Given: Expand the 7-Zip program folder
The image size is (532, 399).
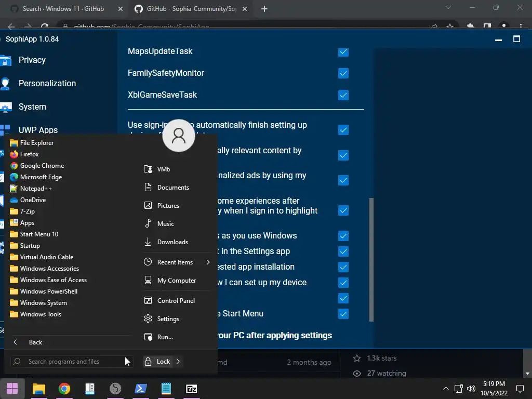Looking at the screenshot, I should (22, 211).
